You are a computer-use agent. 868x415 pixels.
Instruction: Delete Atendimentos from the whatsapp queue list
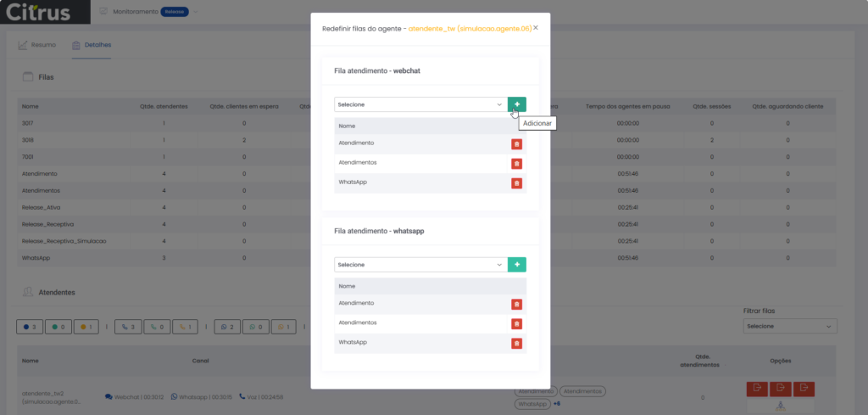coord(516,323)
